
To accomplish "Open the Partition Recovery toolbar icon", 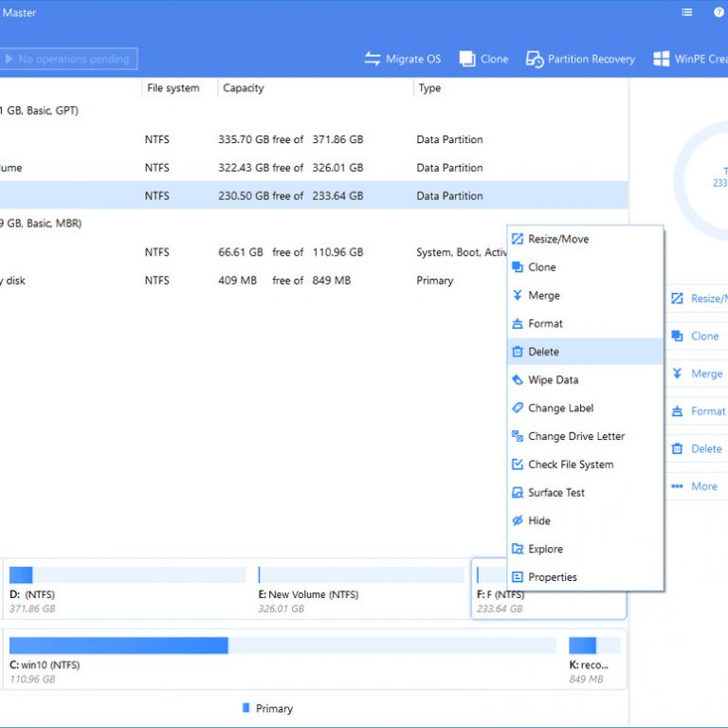I will click(x=535, y=59).
